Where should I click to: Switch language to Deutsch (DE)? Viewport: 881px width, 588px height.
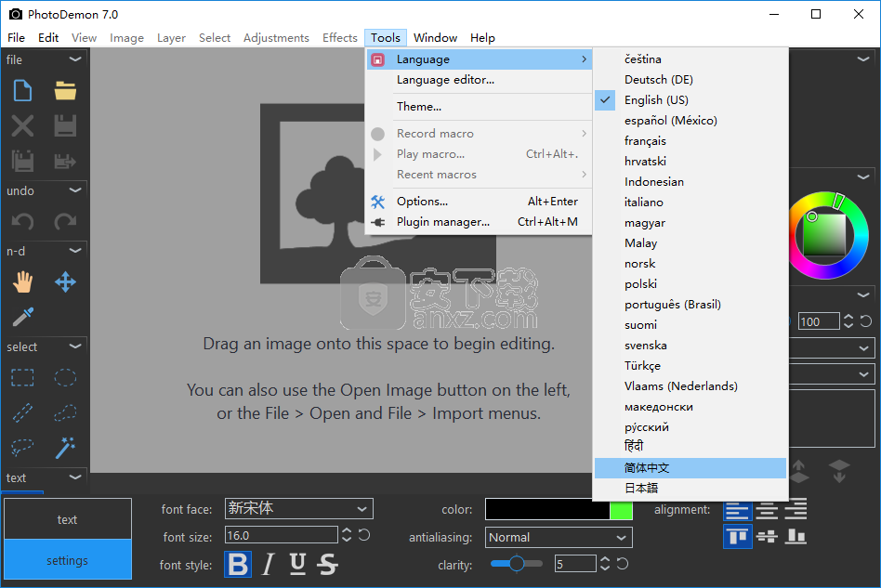pyautogui.click(x=690, y=80)
